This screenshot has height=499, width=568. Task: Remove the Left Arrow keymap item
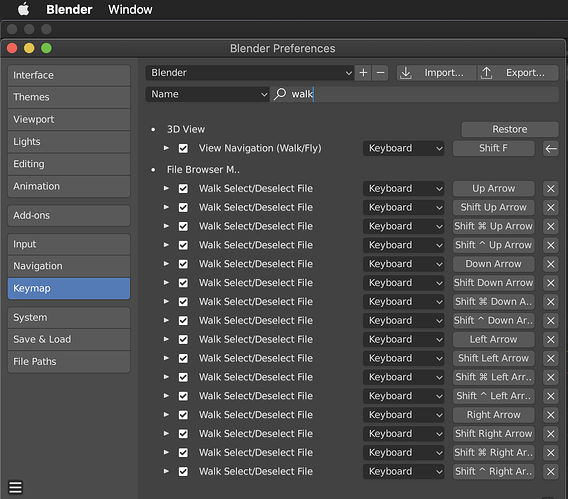tap(551, 339)
